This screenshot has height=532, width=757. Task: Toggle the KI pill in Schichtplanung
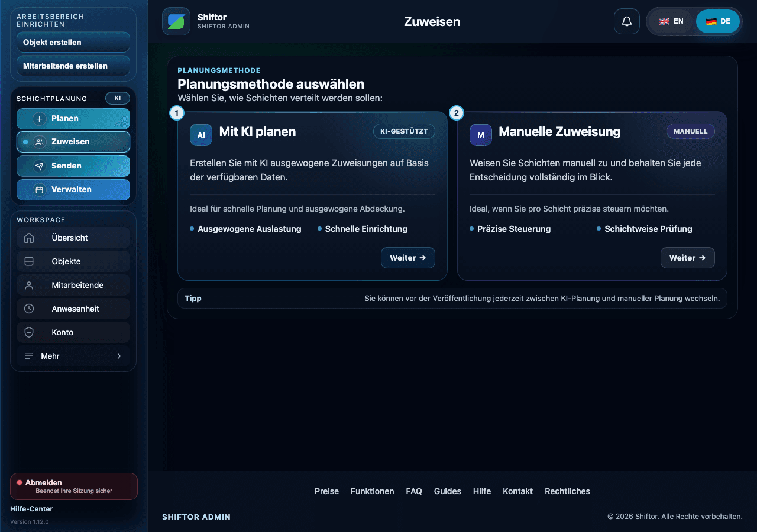[118, 98]
